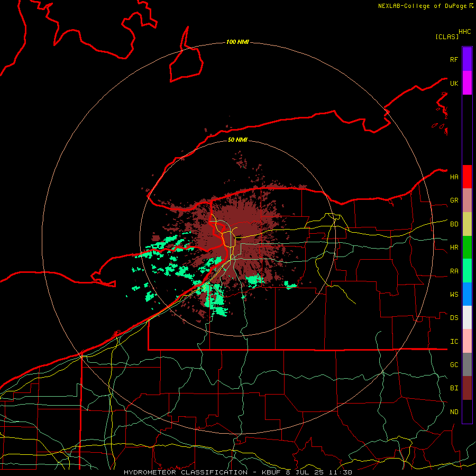Image resolution: width=476 pixels, height=476 pixels.
Task: Click the WS blue legend swatch
Action: 467,294
